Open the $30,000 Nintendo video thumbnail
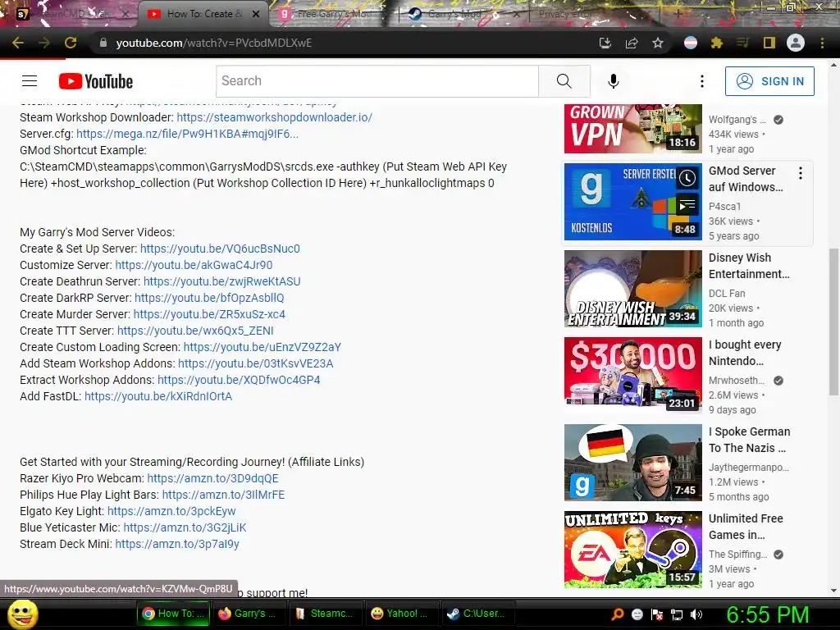The height and width of the screenshot is (630, 840). [x=632, y=376]
